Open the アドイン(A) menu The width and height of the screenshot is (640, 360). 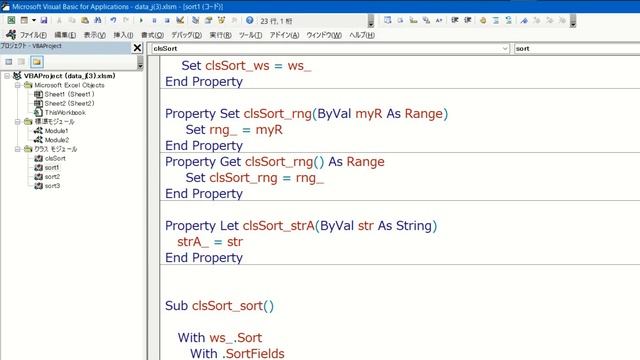tap(284, 35)
